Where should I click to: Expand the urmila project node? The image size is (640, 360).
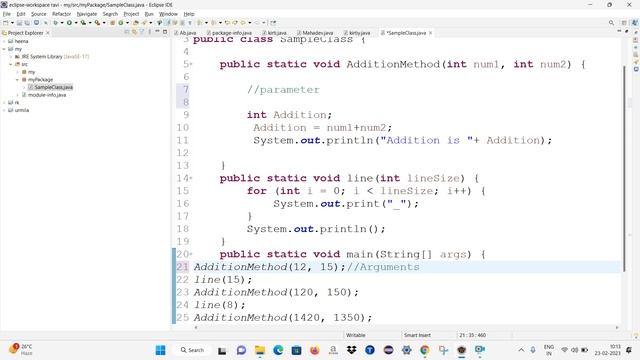click(x=4, y=110)
